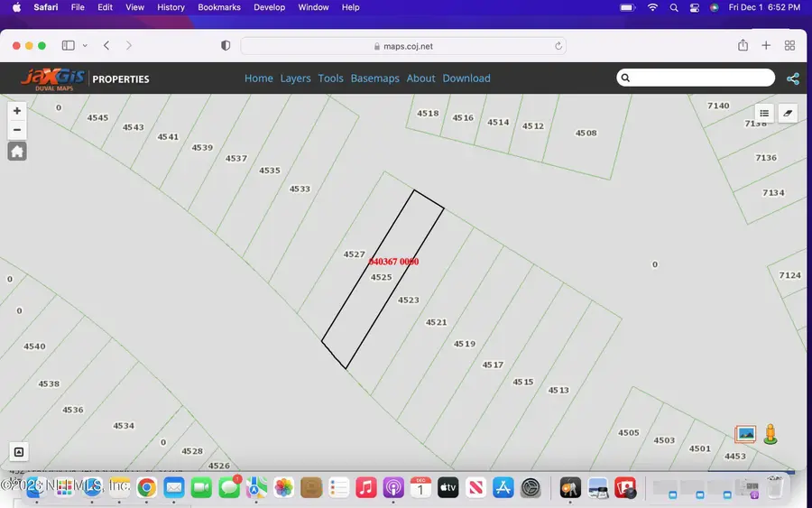
Task: Open the Home link in JaxGIS navigation
Action: click(258, 79)
